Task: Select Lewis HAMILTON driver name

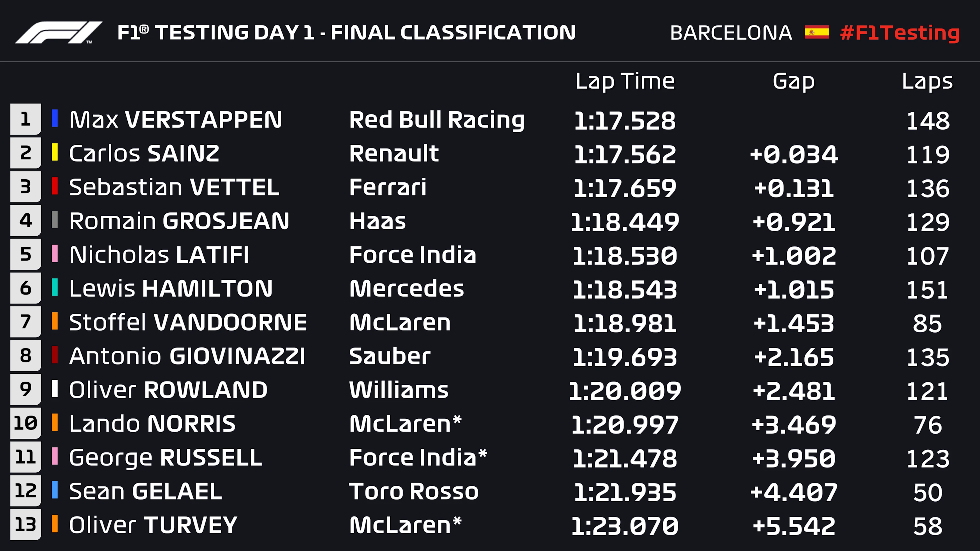Action: [171, 288]
